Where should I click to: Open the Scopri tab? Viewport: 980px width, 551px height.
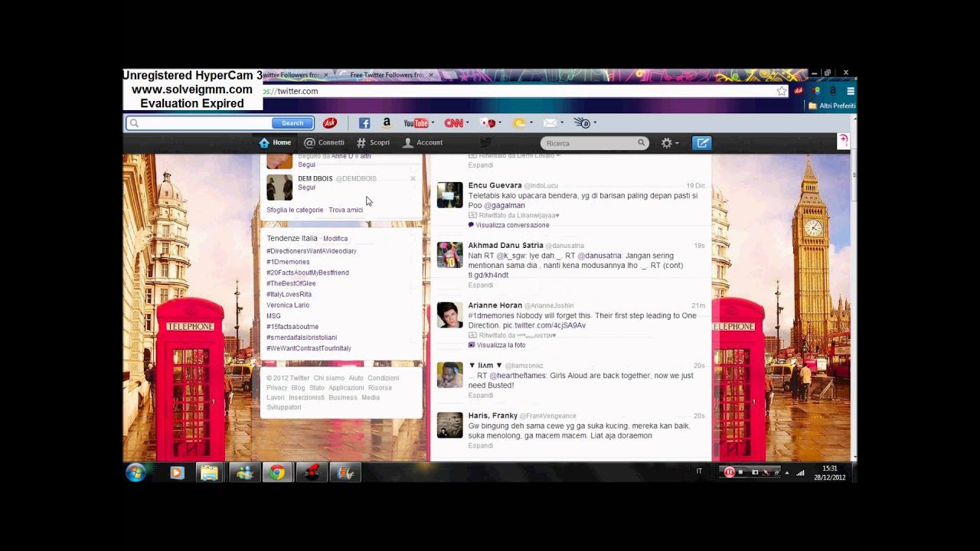tap(373, 142)
